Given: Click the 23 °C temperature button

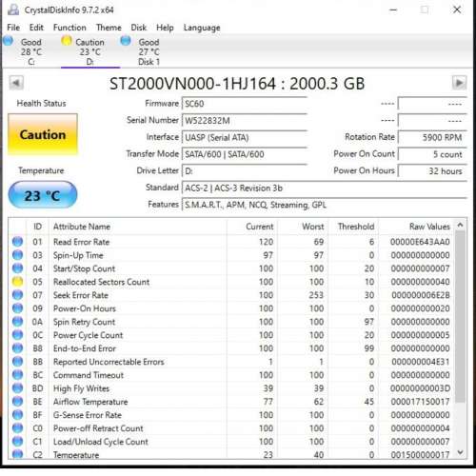Looking at the screenshot, I should point(43,195).
